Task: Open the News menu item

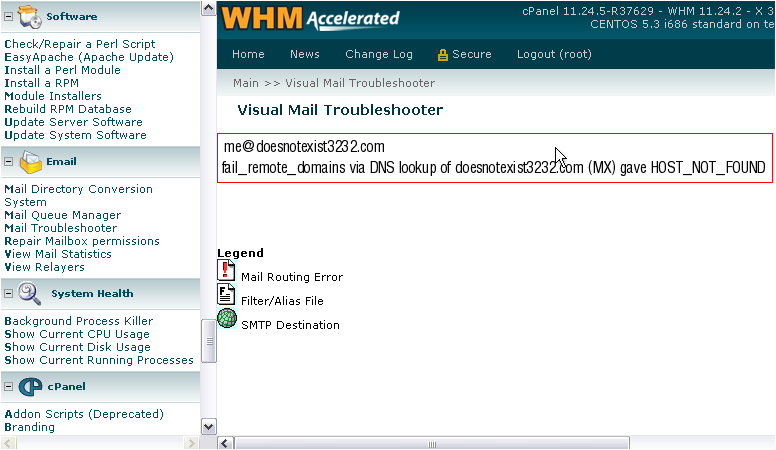Action: [305, 54]
